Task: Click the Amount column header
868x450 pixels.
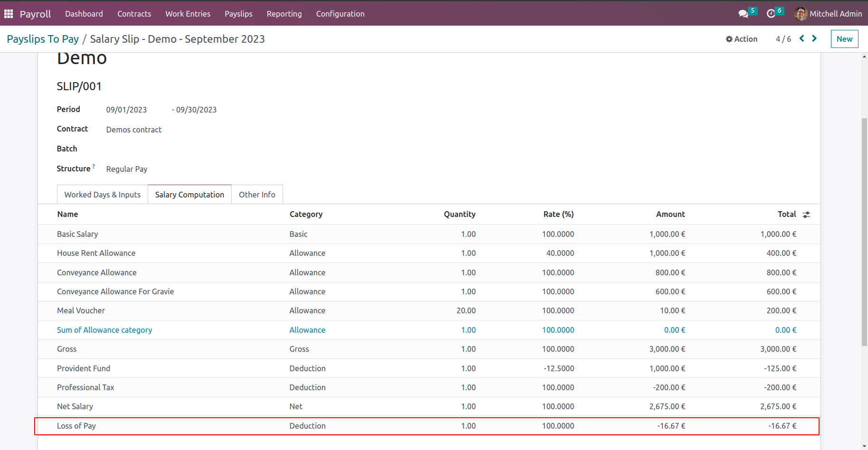Action: pos(670,214)
